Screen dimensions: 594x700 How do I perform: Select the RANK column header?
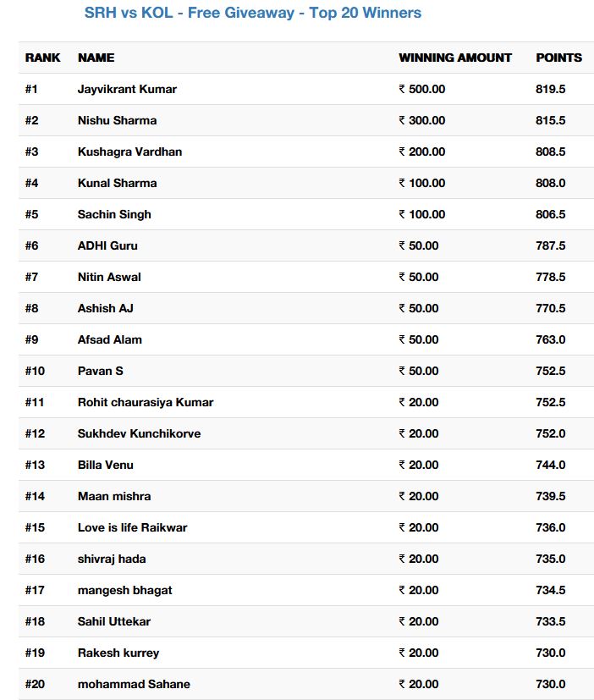42,58
